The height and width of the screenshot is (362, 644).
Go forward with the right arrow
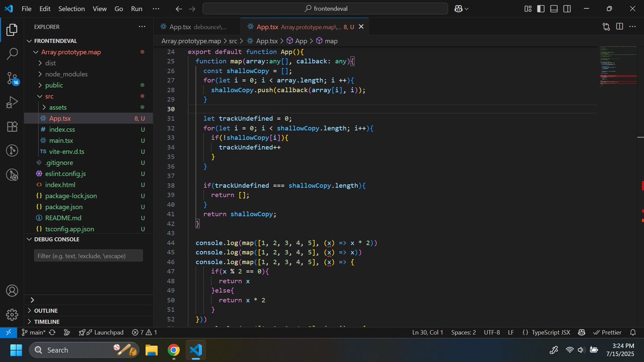[192, 9]
